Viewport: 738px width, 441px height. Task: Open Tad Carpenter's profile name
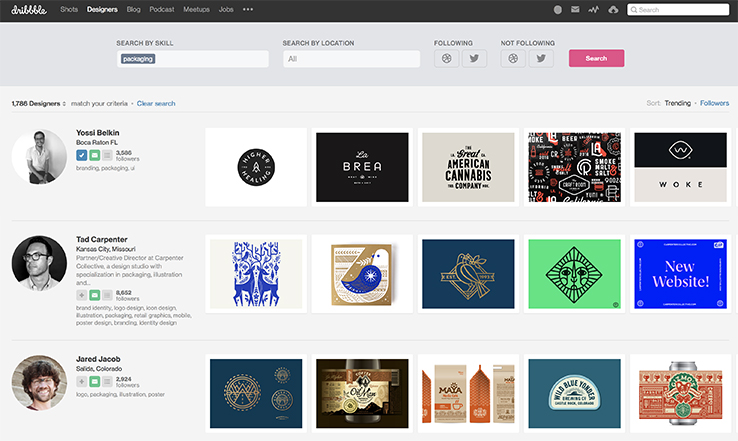click(102, 240)
